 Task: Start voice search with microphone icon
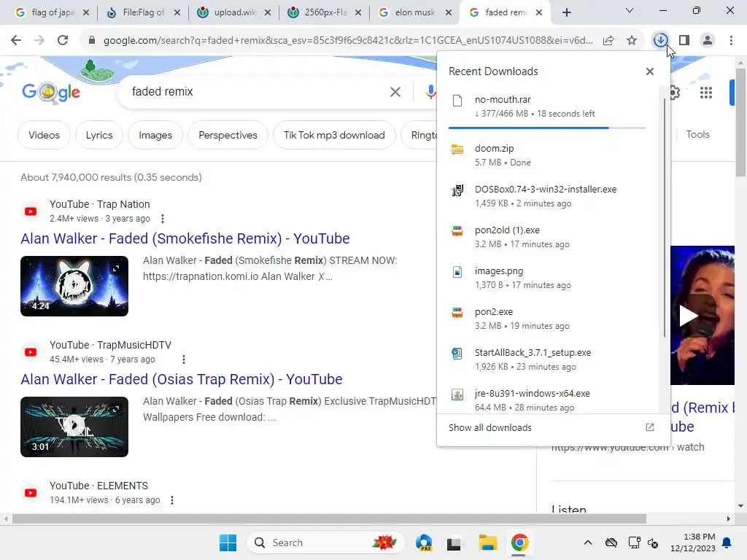430,92
